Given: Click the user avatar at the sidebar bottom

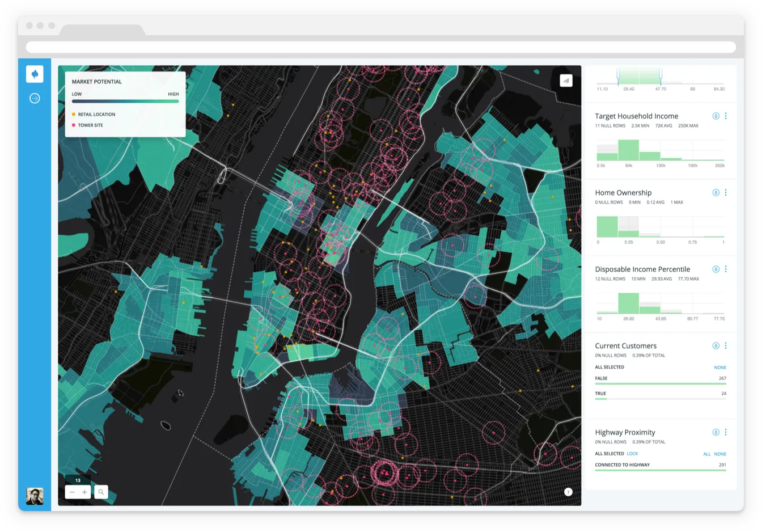Looking at the screenshot, I should [35, 495].
